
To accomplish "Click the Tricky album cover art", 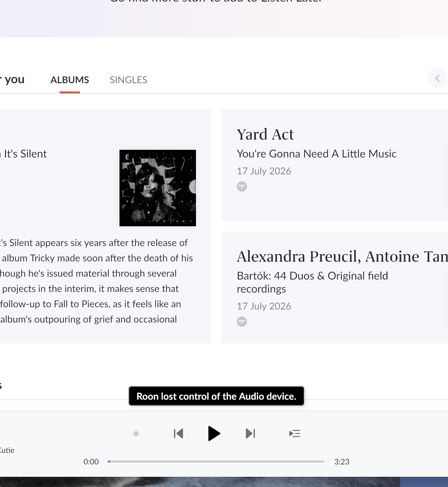I will 158,188.
